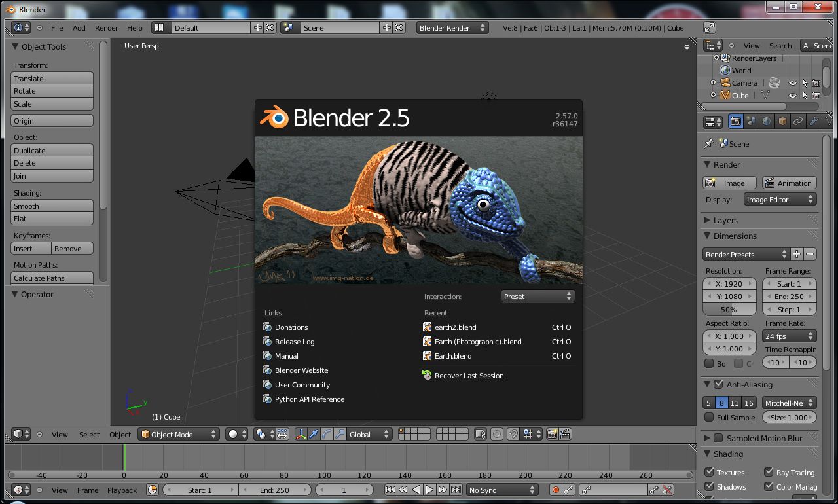Add a new screen layout with plus
838x504 pixels.
point(258,27)
